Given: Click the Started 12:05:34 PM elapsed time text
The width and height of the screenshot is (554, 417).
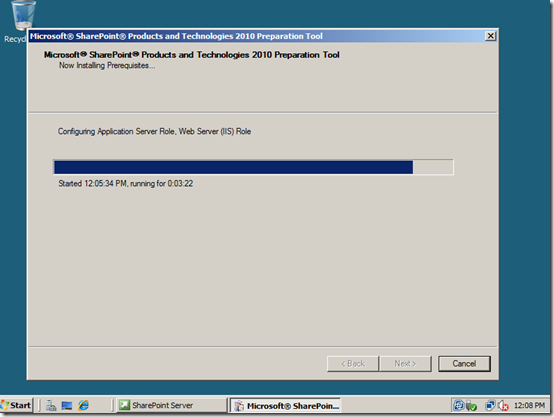Looking at the screenshot, I should (x=125, y=183).
